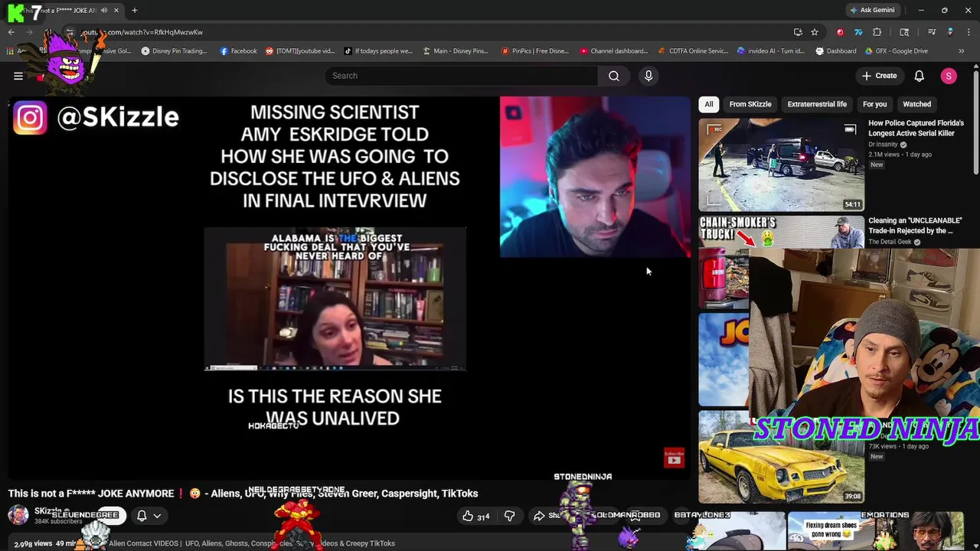Viewport: 980px width, 551px height.
Task: Open the Chrome profile avatar
Action: [950, 32]
